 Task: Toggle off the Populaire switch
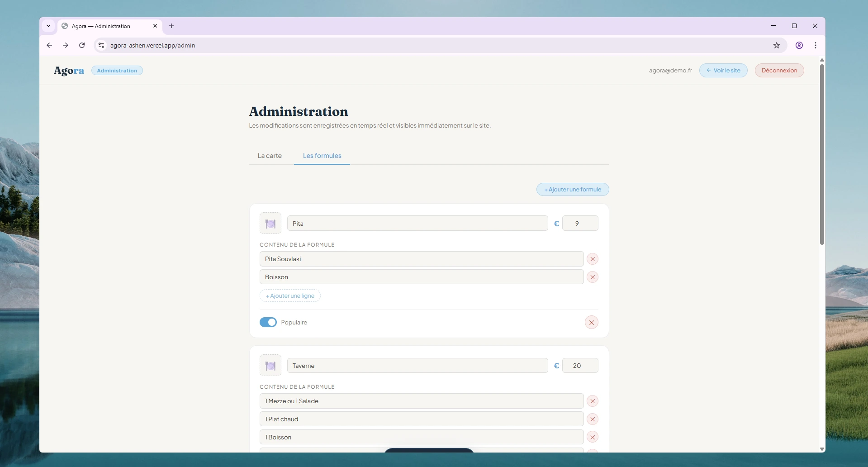pos(268,322)
